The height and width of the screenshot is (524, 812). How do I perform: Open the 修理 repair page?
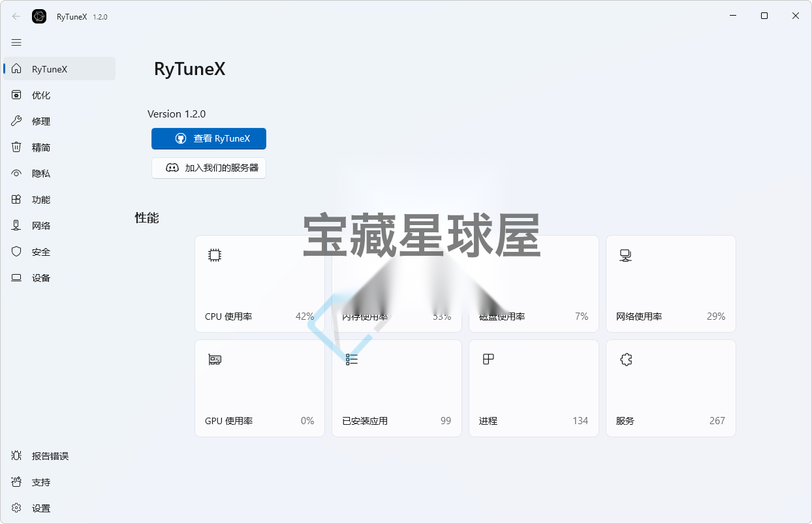(x=59, y=121)
